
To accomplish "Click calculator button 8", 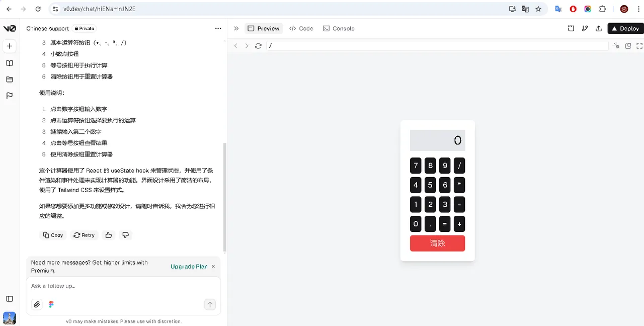I will [x=430, y=166].
